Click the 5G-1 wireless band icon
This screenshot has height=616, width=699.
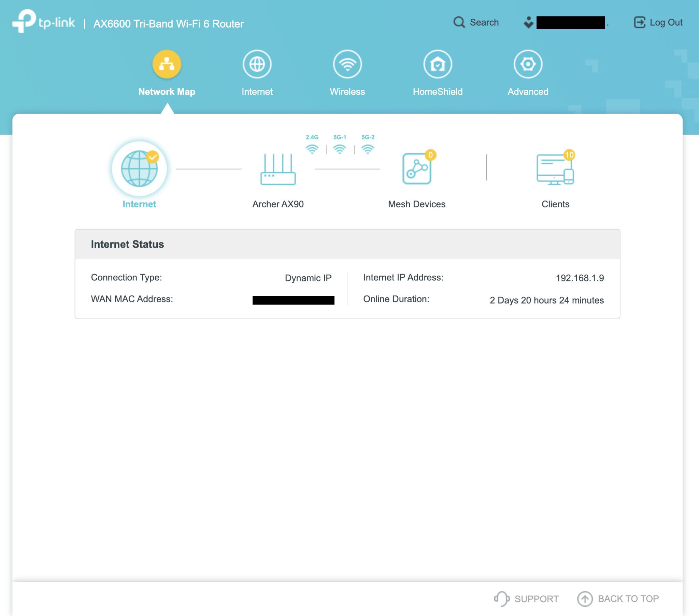point(340,149)
